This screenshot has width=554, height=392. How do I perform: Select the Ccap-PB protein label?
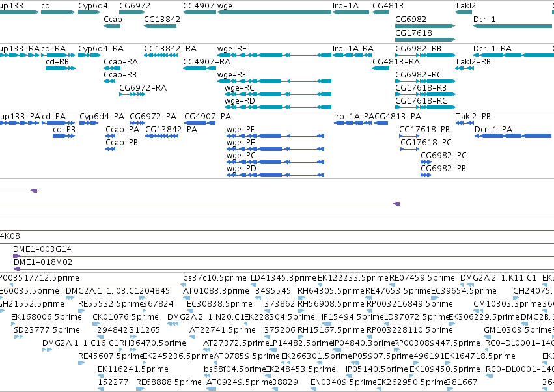coord(122,143)
